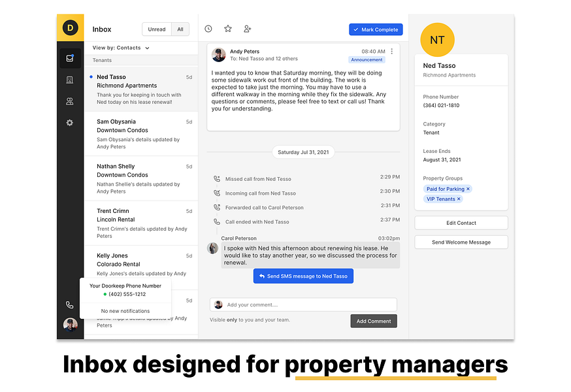This screenshot has height=392, width=571.
Task: Open user profile avatar in sidebar
Action: tap(71, 324)
